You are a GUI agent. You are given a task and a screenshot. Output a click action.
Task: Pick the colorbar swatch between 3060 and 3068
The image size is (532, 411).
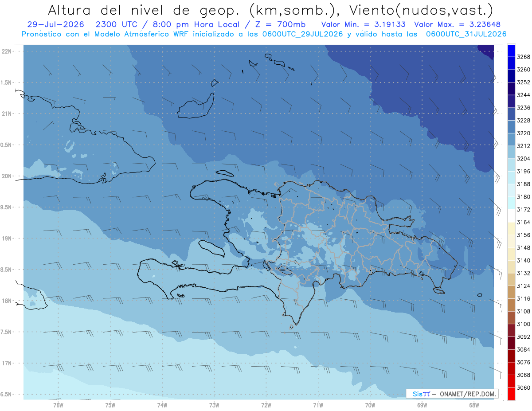coord(511,381)
